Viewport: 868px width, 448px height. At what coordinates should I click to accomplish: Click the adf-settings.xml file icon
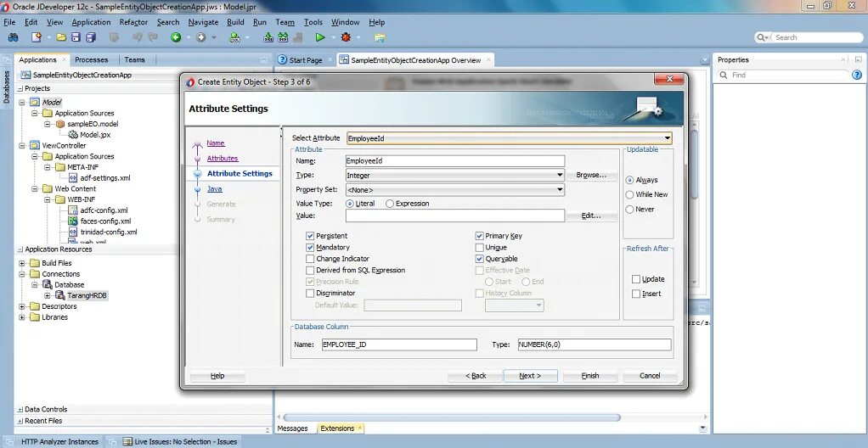(73, 178)
